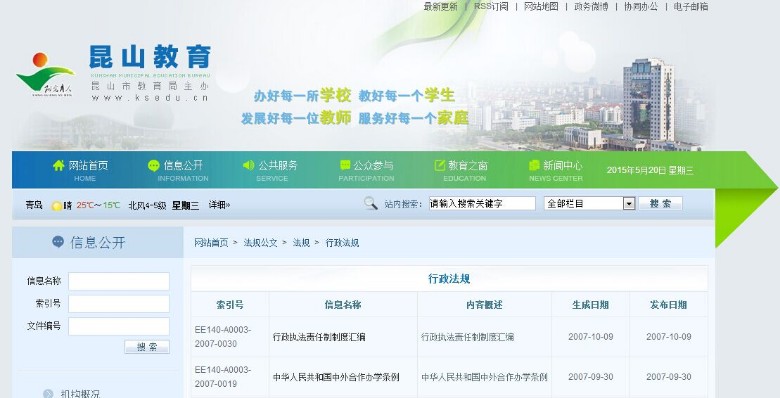Click the 法规公文 breadcrumb link
780x398 pixels.
260,243
